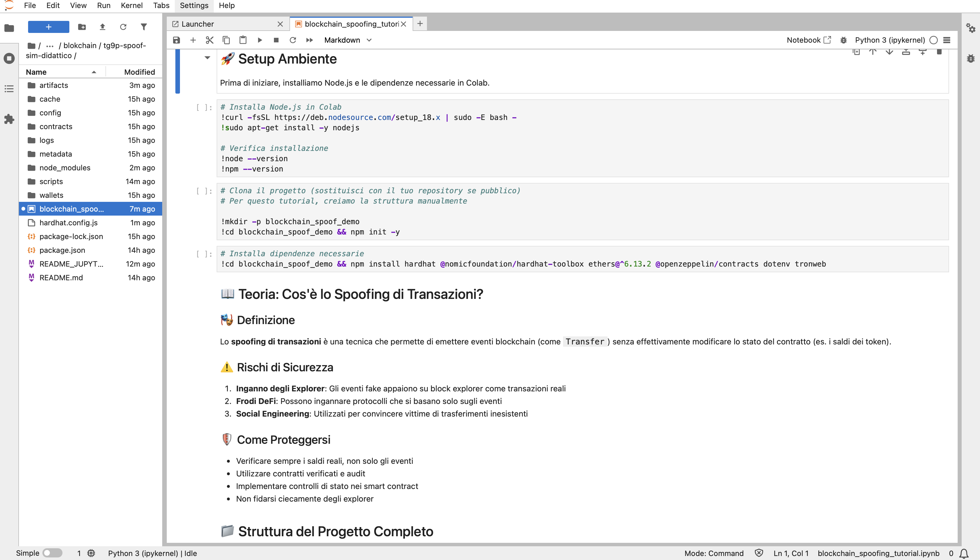
Task: Select hardhat.config.js file
Action: tap(91, 222)
